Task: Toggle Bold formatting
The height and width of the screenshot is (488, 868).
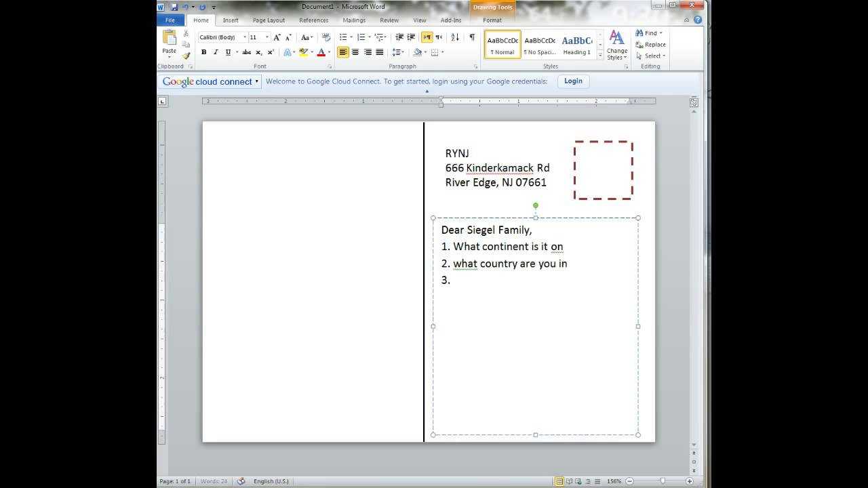Action: tap(203, 52)
